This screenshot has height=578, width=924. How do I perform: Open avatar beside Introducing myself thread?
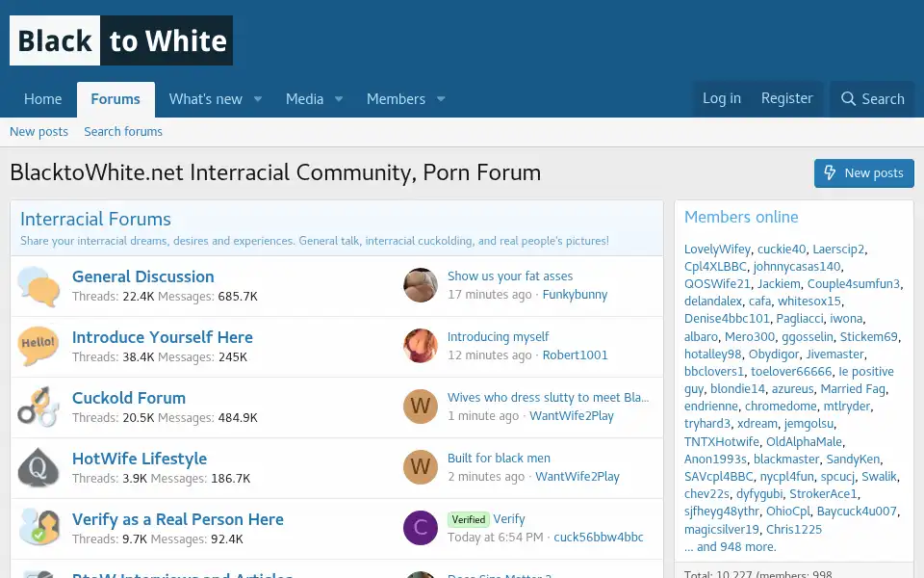point(421,346)
